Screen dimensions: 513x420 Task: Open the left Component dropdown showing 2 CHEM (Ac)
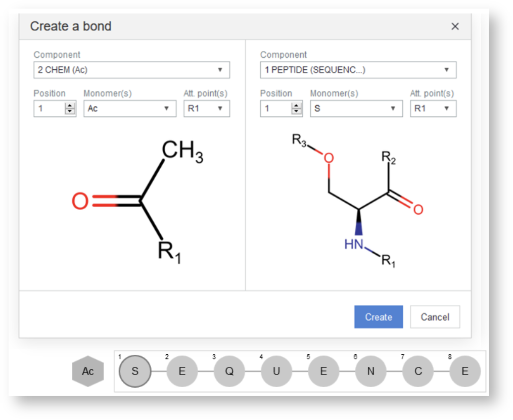pyautogui.click(x=131, y=70)
